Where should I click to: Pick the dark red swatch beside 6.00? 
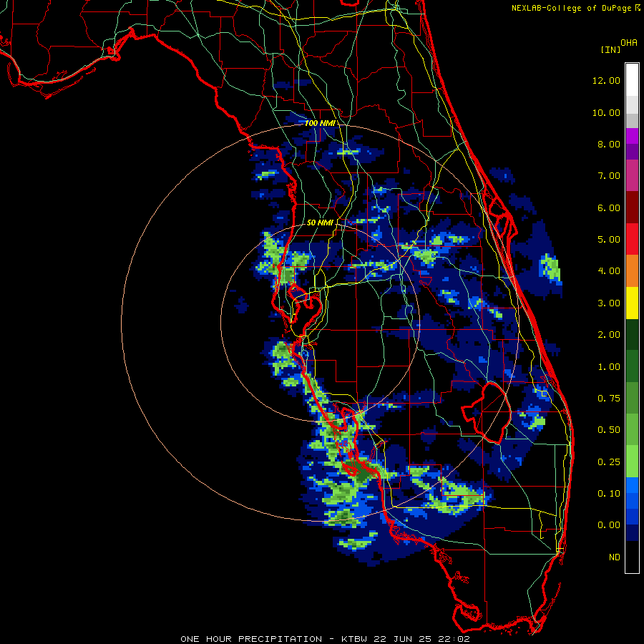pyautogui.click(x=632, y=208)
